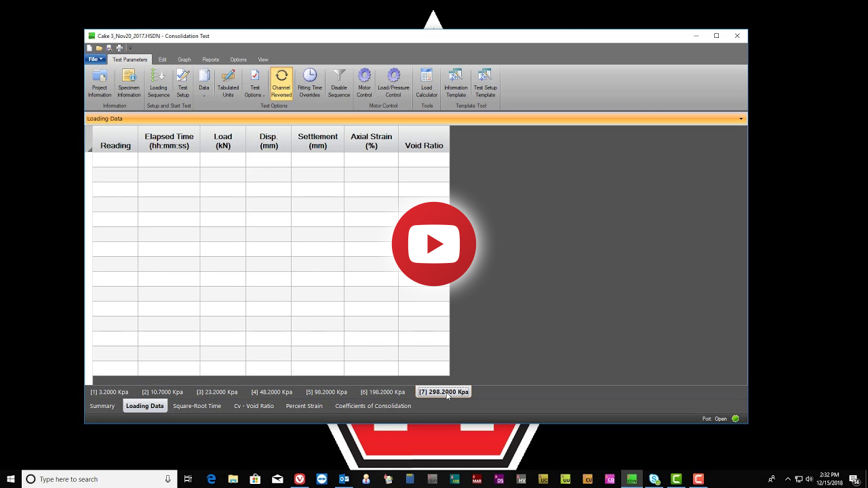This screenshot has height=488, width=868.
Task: Click the Motor Control icon
Action: pyautogui.click(x=364, y=83)
